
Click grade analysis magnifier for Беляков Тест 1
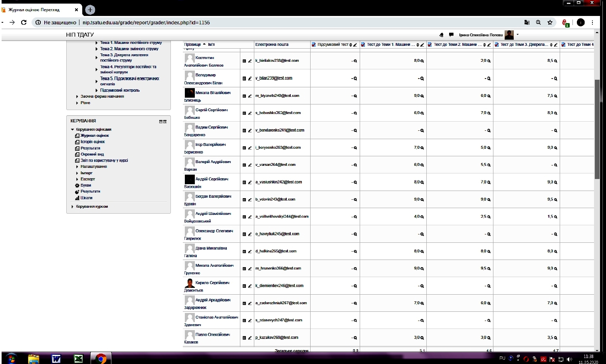pyautogui.click(x=422, y=61)
